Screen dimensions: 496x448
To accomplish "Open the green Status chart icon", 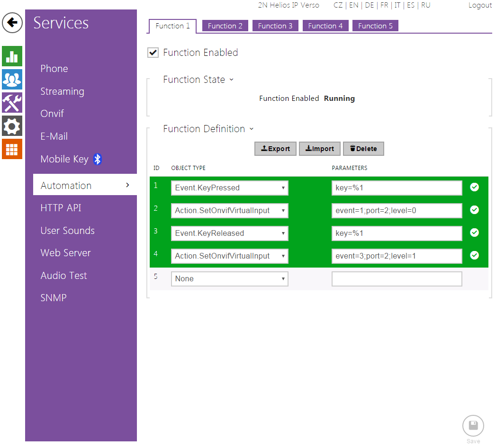I will tap(12, 56).
